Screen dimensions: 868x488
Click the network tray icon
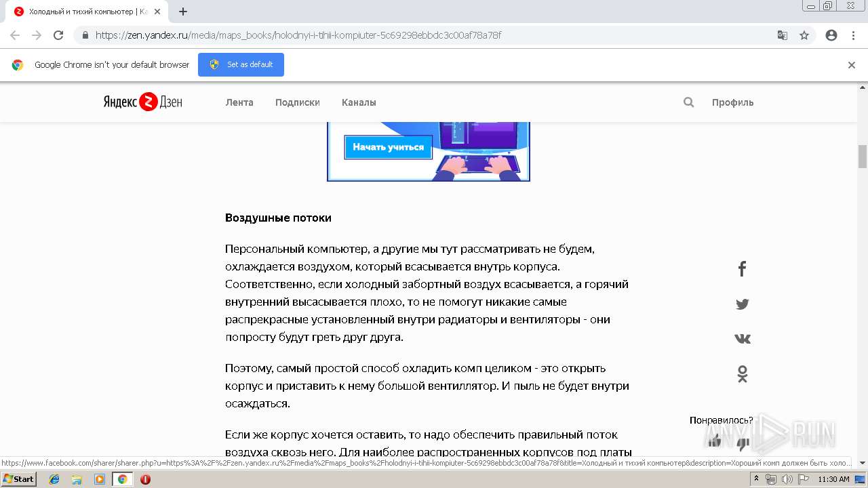point(771,479)
